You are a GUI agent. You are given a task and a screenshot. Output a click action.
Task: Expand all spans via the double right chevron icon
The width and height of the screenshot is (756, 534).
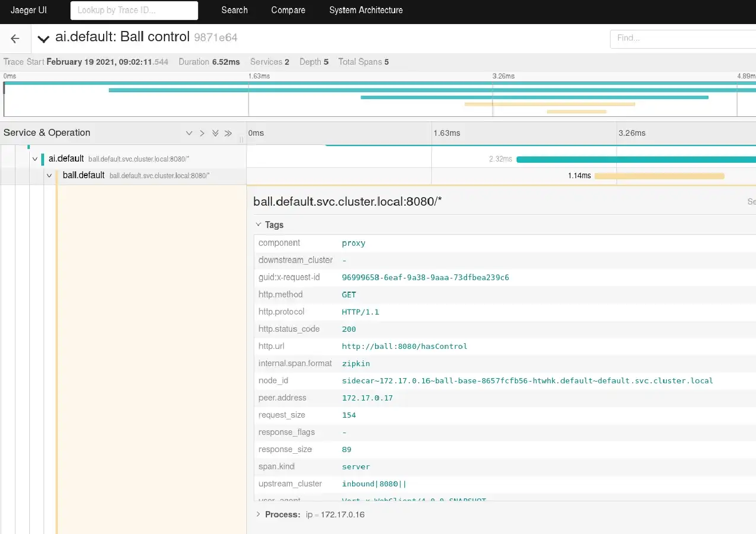(x=228, y=133)
